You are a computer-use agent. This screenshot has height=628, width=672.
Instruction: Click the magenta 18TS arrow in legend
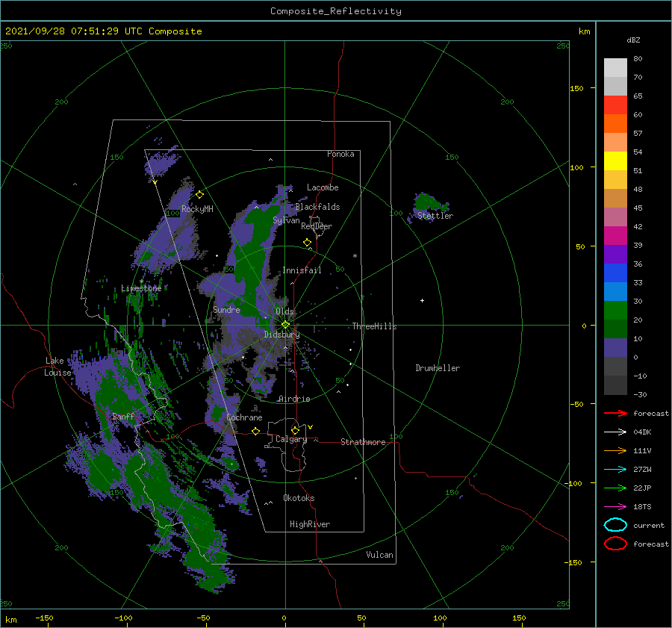[x=615, y=507]
